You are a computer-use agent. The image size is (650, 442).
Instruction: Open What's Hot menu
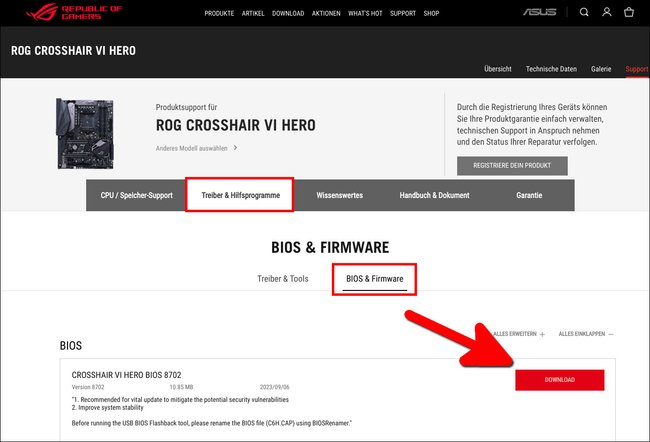pyautogui.click(x=365, y=13)
